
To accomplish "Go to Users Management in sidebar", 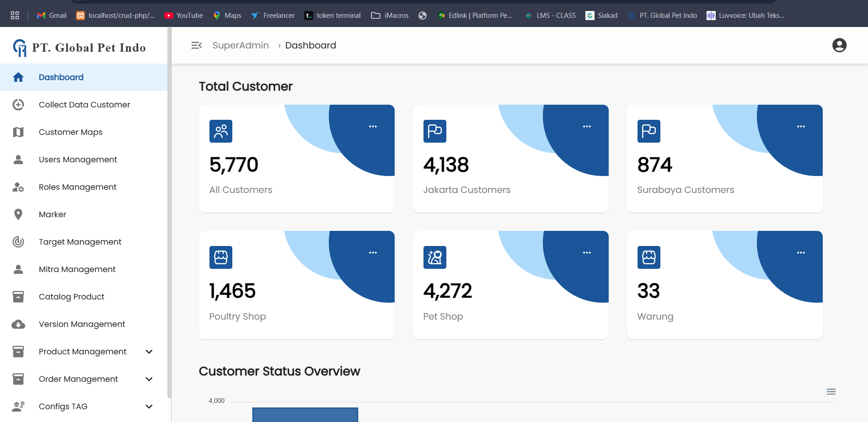I will pyautogui.click(x=78, y=160).
